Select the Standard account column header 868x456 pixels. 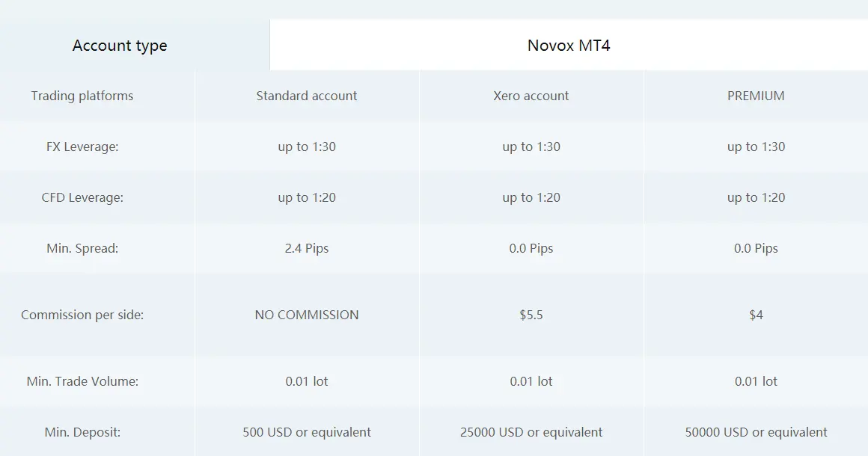(x=307, y=96)
